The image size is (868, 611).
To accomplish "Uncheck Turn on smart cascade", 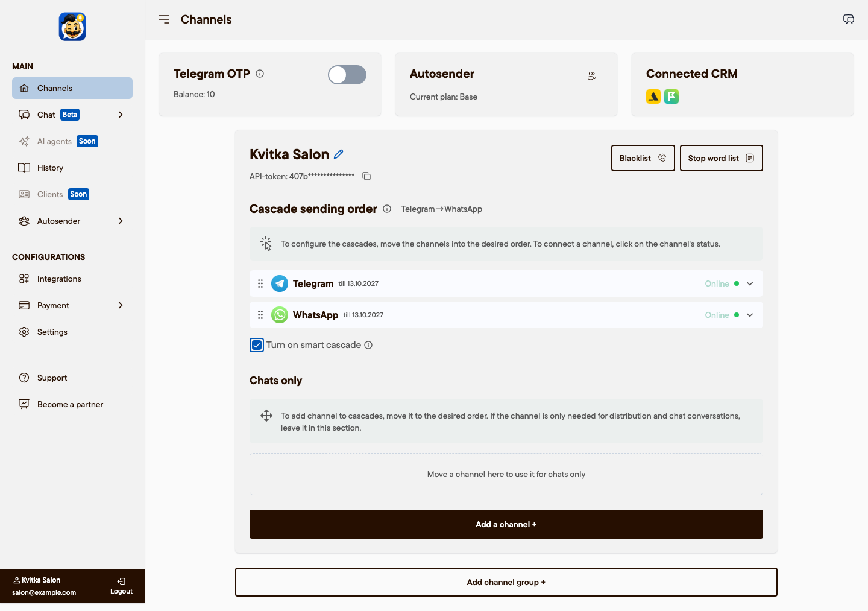I will pyautogui.click(x=257, y=345).
